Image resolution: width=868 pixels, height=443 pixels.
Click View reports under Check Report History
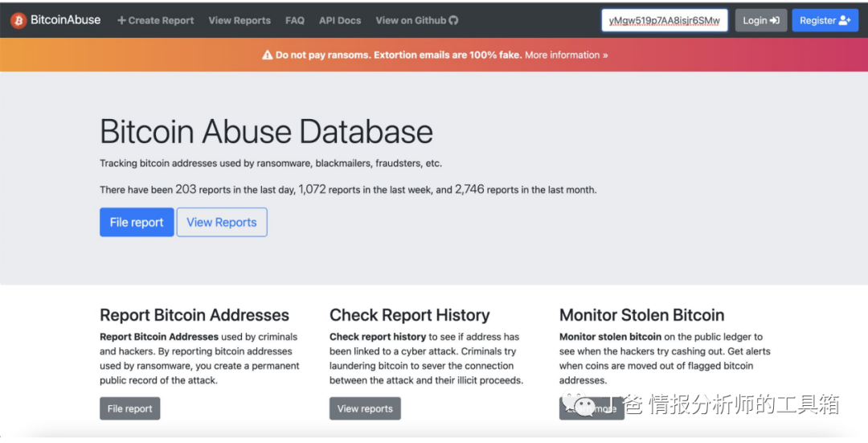point(365,408)
